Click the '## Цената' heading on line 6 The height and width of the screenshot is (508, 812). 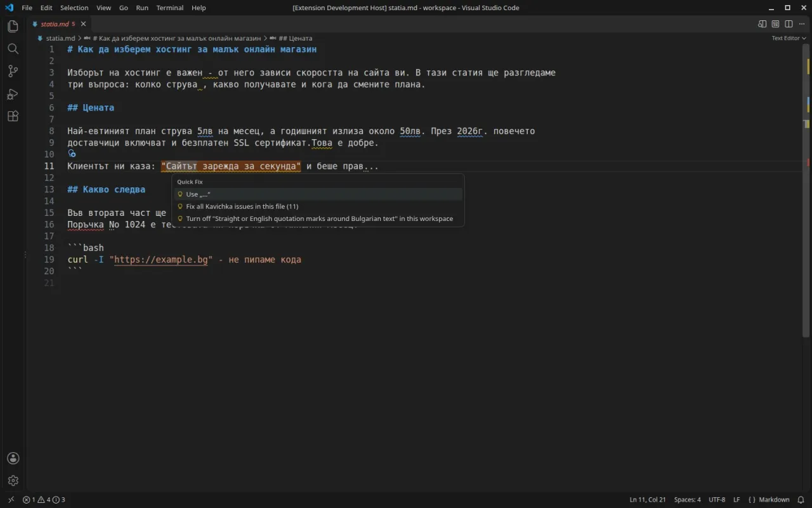point(91,107)
